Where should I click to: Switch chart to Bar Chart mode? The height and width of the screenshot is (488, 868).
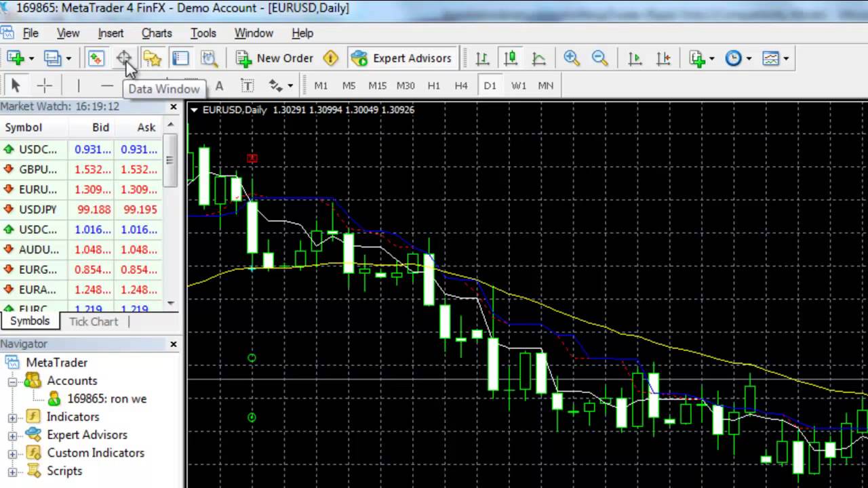[x=482, y=58]
